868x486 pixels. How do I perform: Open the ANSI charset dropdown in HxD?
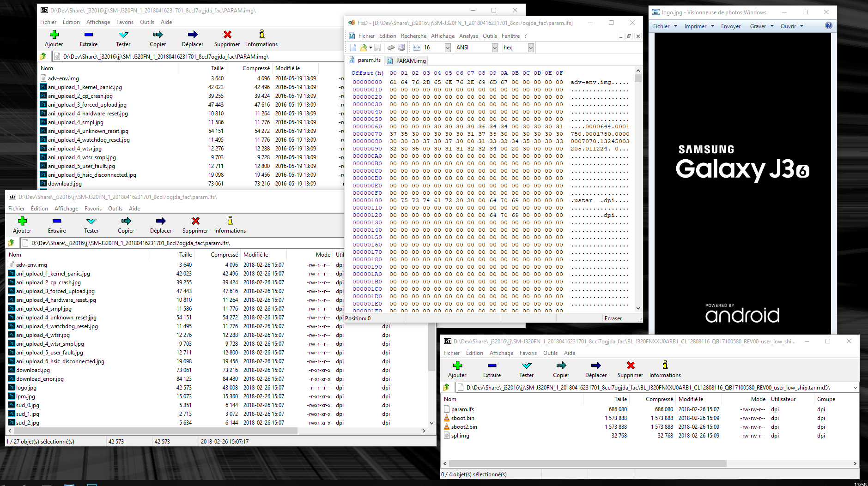coord(495,48)
